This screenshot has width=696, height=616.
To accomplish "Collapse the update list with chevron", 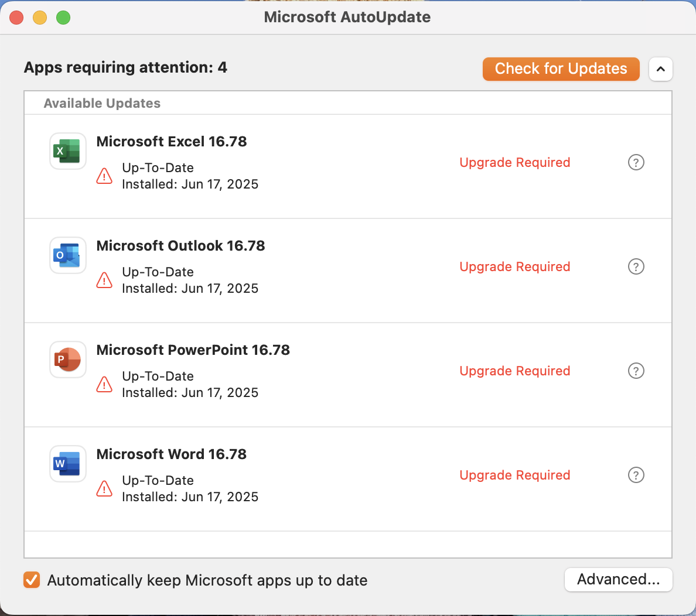I will pyautogui.click(x=660, y=69).
